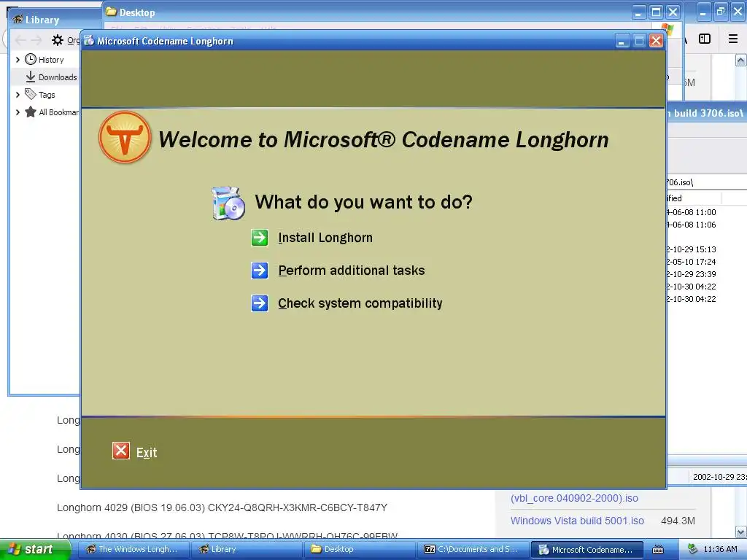Close the Microsoft Codename Longhorn window

pyautogui.click(x=656, y=41)
